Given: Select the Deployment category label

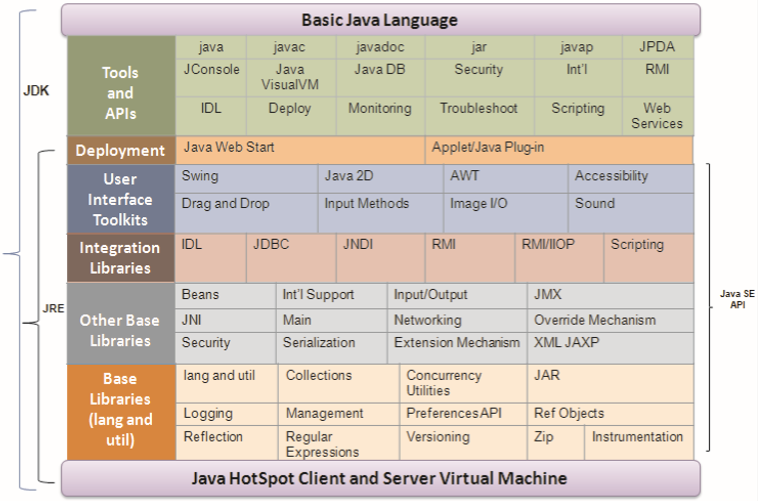Looking at the screenshot, I should (x=120, y=151).
